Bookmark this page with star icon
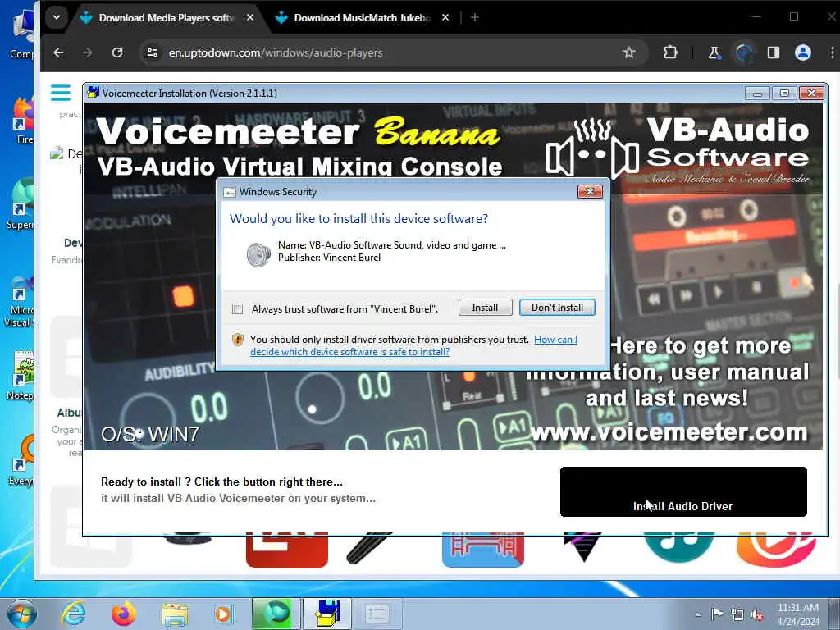The image size is (840, 630). [x=629, y=52]
